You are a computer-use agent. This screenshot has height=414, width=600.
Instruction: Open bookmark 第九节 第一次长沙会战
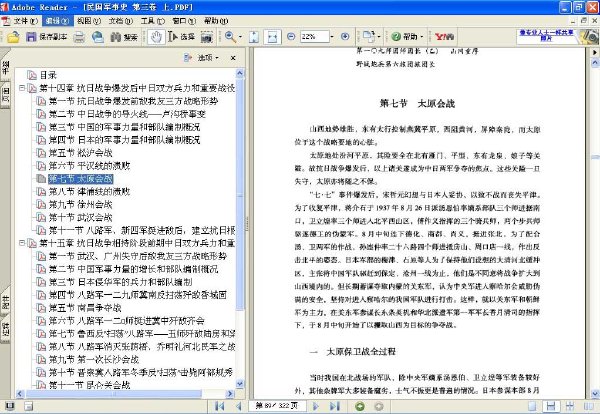[94, 359]
